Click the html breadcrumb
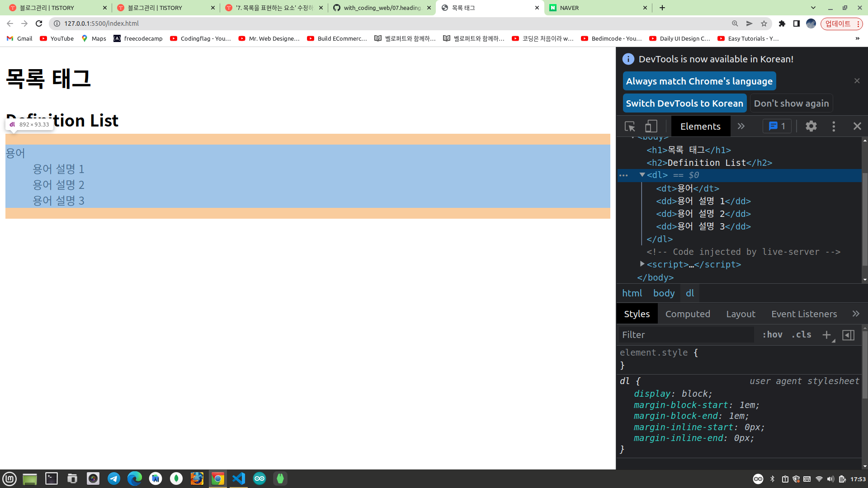868x488 pixels. coord(632,293)
